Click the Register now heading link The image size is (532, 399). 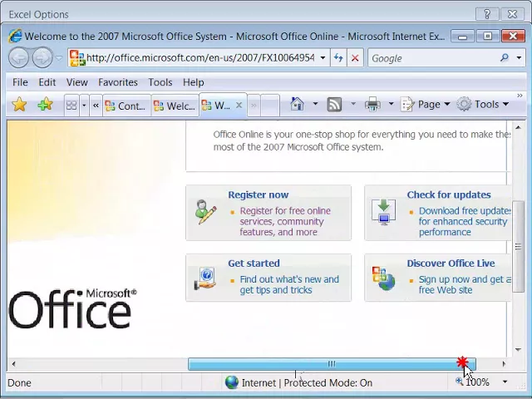pyautogui.click(x=259, y=195)
